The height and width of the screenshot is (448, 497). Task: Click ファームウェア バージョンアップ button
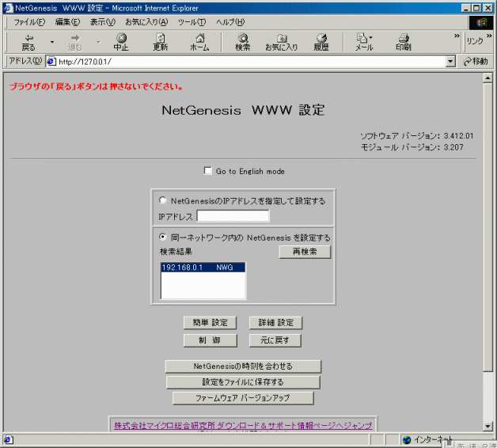[x=243, y=398]
